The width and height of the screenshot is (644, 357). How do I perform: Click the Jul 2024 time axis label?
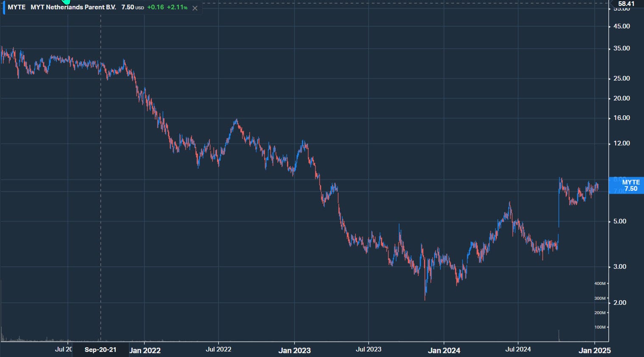(x=518, y=349)
